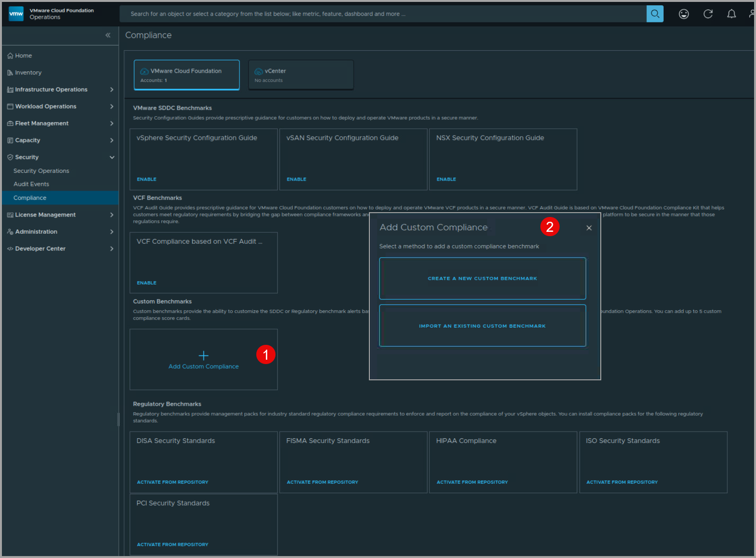Collapse the Security section chevron
This screenshot has width=756, height=558.
pyautogui.click(x=112, y=157)
